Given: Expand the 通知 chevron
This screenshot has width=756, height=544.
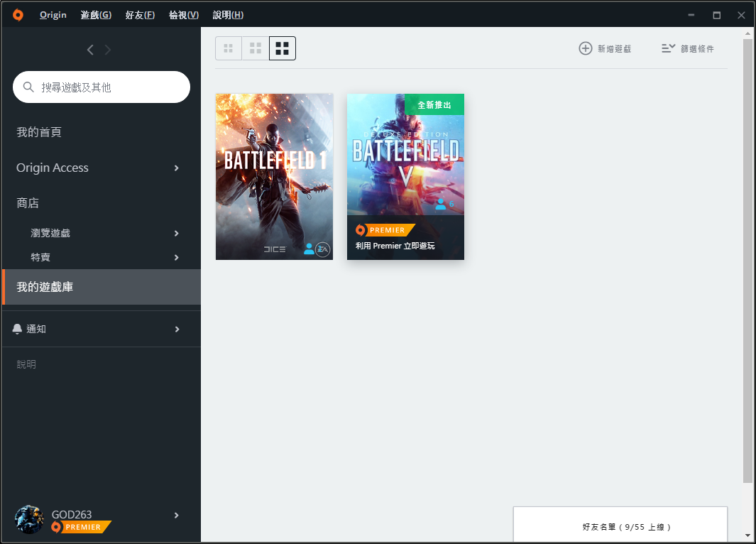Looking at the screenshot, I should (177, 329).
